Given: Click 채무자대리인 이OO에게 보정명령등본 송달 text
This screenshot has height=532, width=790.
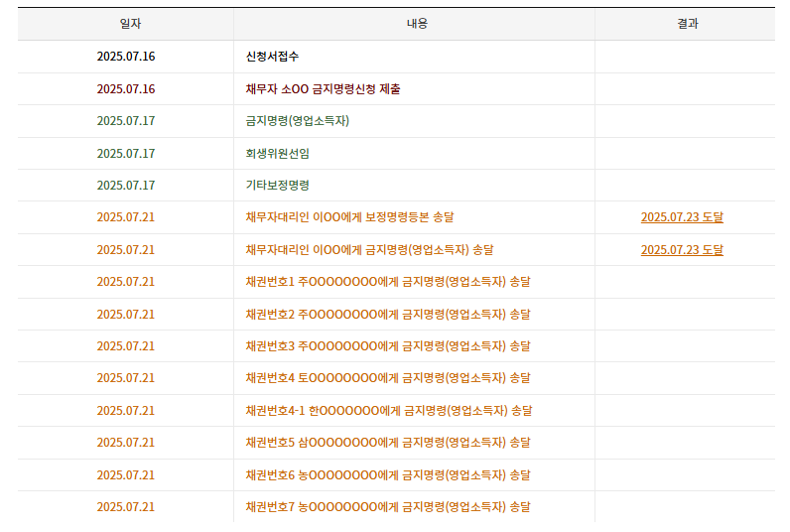Looking at the screenshot, I should tap(349, 217).
